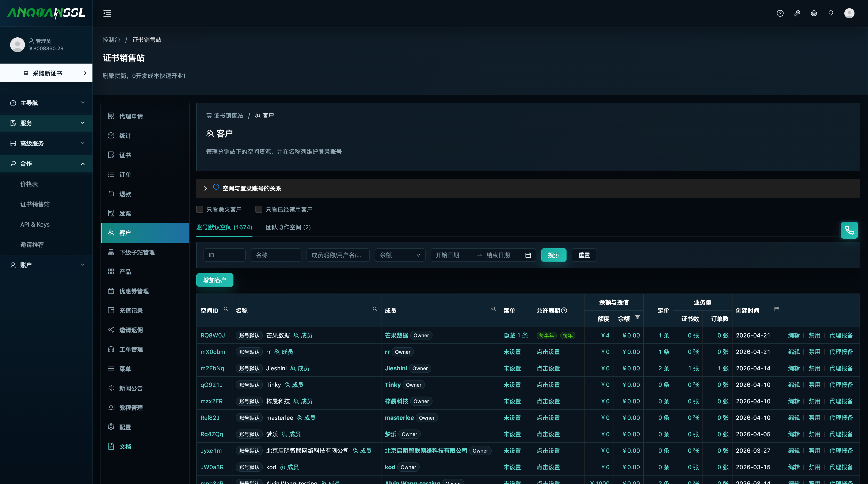The image size is (868, 484).
Task: Open the m2EbNq space ID link
Action: [212, 368]
